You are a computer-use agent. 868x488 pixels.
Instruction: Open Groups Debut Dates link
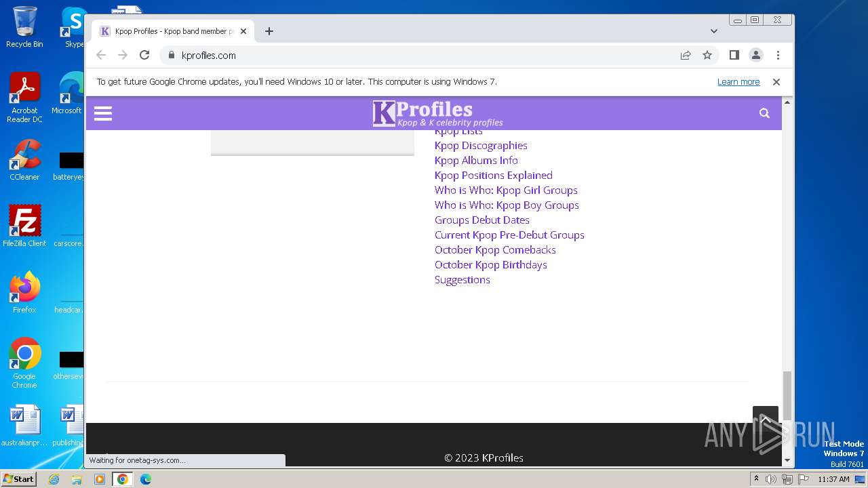coord(482,220)
